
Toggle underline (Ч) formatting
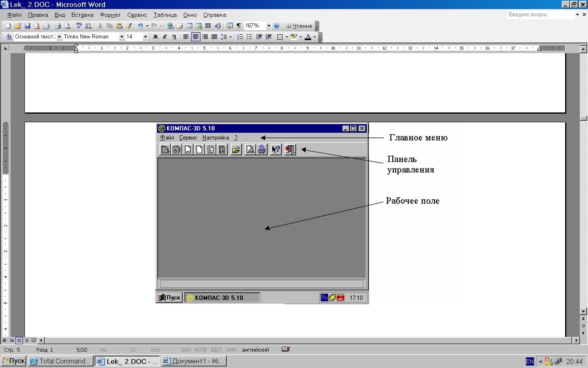click(174, 37)
